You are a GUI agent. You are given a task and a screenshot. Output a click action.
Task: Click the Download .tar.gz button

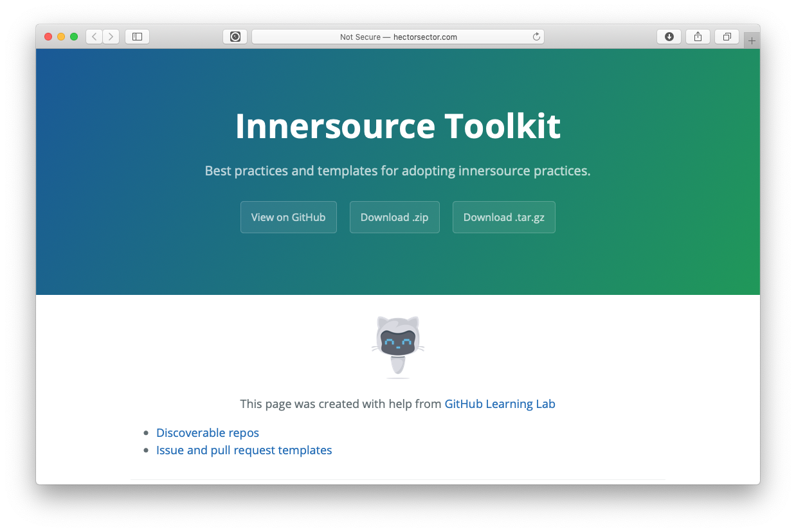click(504, 217)
